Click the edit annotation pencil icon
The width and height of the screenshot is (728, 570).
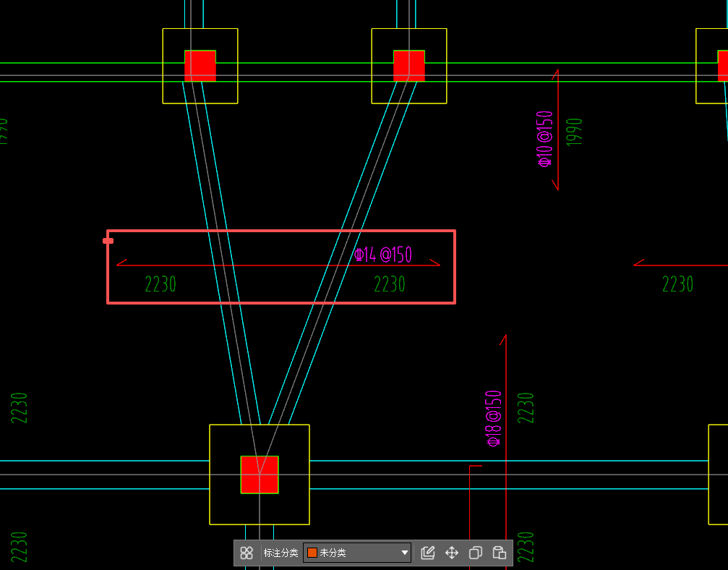(427, 553)
